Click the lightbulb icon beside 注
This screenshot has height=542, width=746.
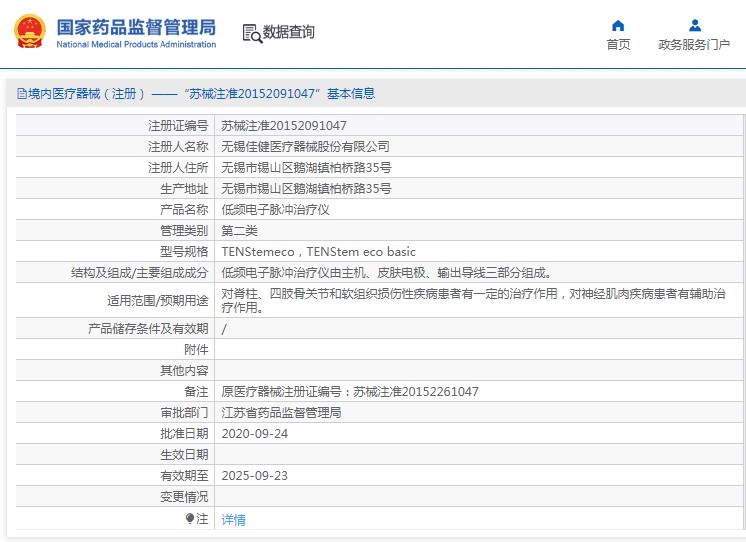(190, 518)
